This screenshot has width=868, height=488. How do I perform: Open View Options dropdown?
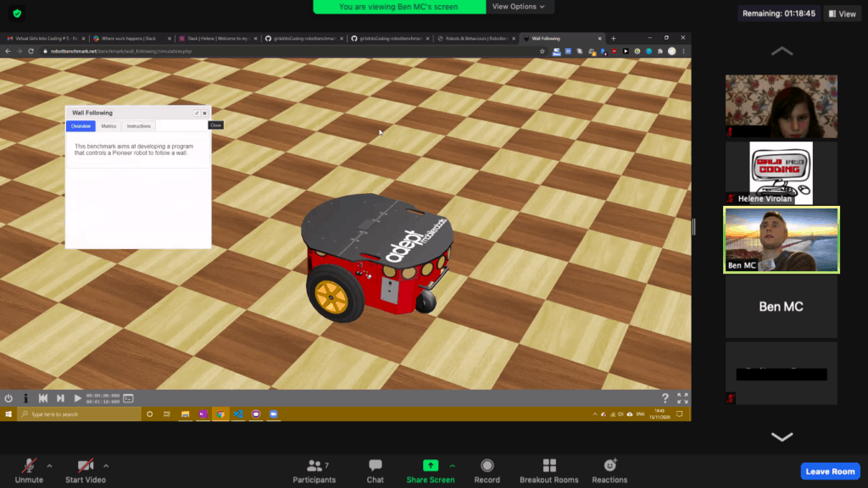519,7
